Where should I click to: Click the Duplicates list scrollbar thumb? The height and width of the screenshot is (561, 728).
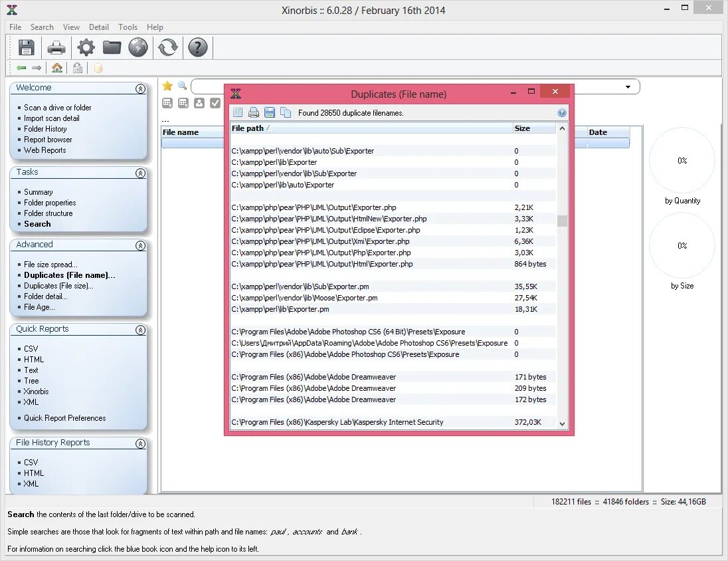(x=562, y=221)
